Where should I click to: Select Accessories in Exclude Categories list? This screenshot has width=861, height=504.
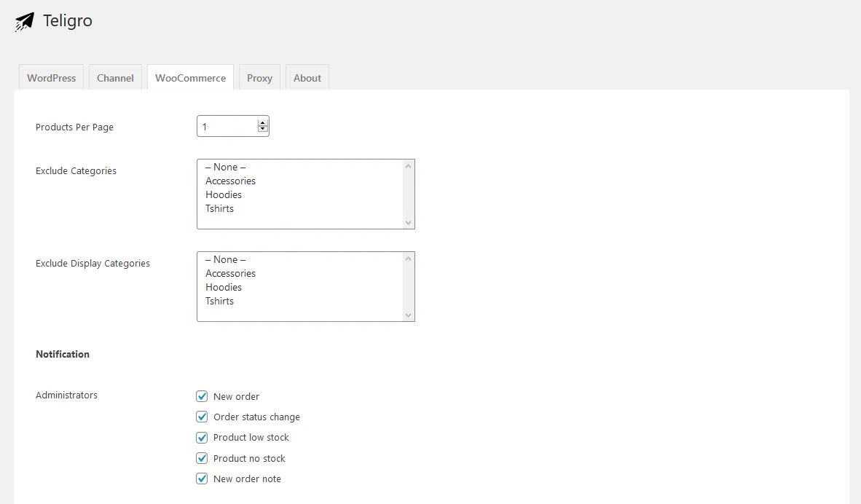point(231,181)
